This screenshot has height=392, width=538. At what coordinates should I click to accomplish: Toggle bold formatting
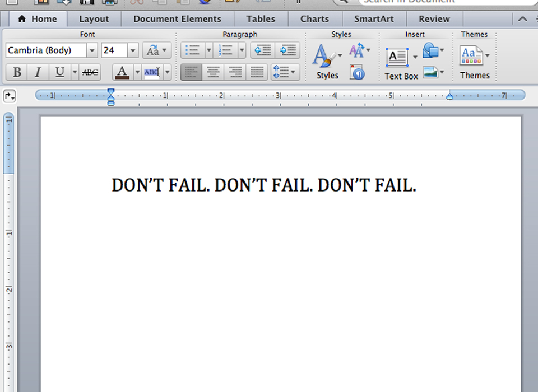[17, 72]
